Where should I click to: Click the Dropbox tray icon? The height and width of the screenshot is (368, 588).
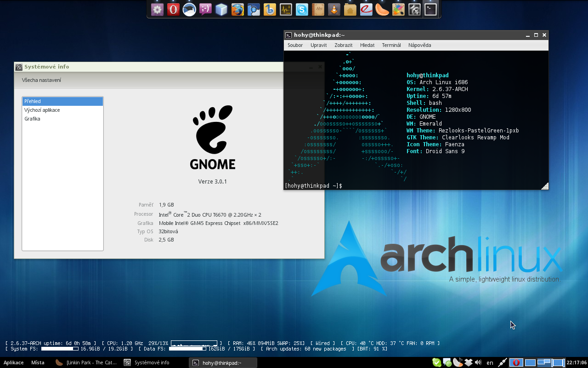point(469,362)
